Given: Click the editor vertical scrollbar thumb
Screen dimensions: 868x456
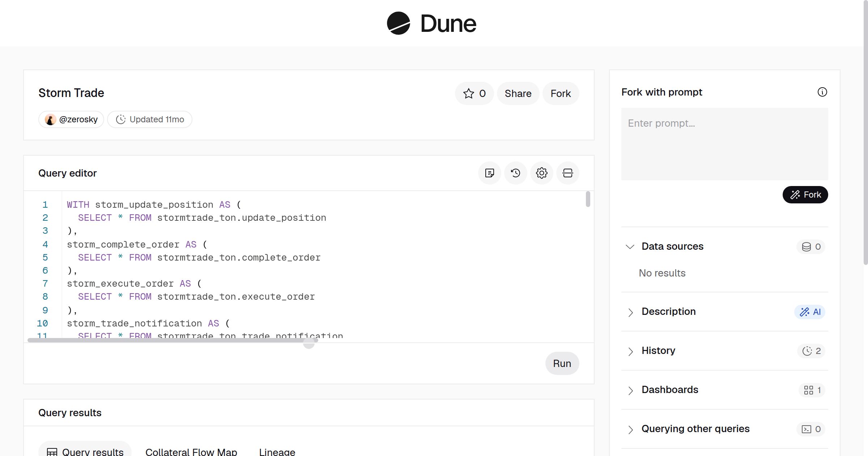Looking at the screenshot, I should [588, 199].
